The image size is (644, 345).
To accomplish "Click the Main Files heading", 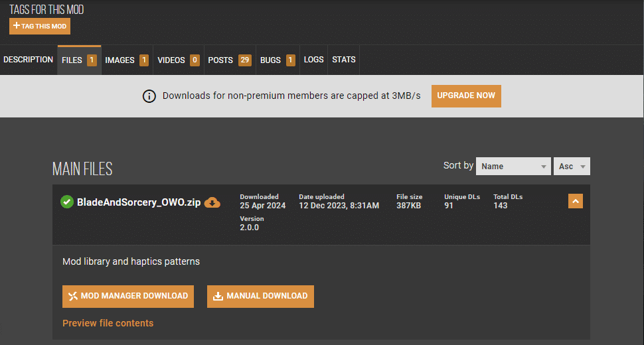I will tap(82, 169).
